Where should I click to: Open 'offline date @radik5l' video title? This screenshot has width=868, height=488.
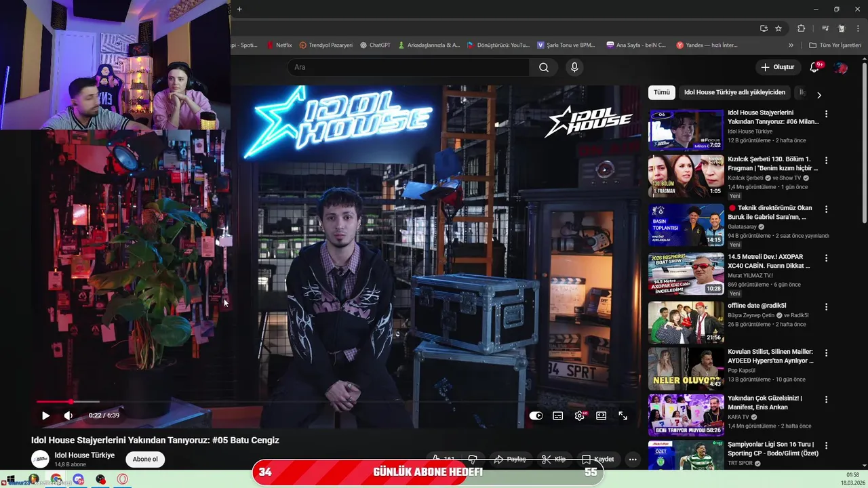pos(757,306)
